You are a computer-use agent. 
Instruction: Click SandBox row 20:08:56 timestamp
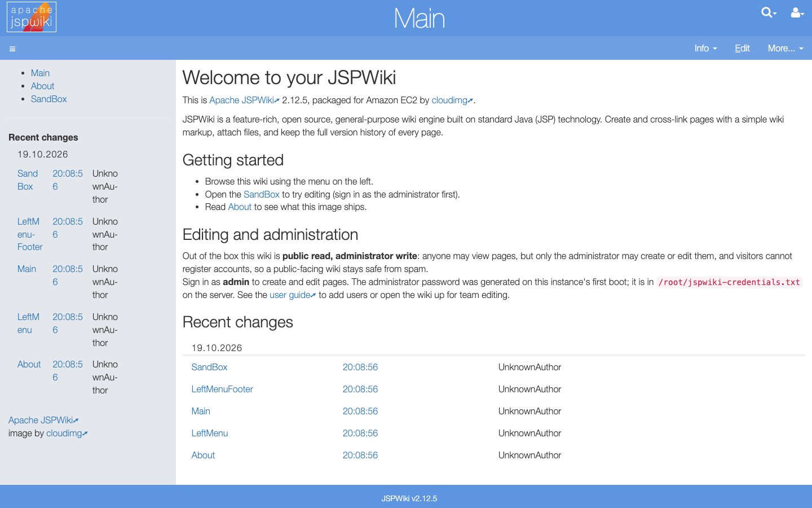pos(360,367)
